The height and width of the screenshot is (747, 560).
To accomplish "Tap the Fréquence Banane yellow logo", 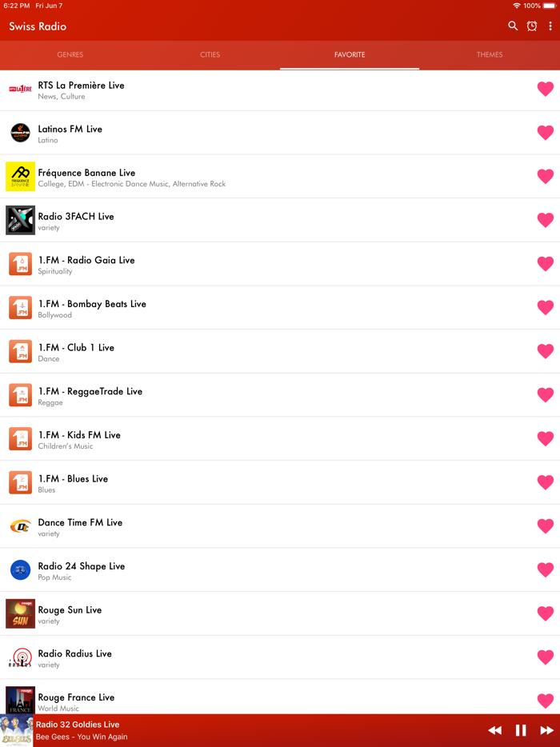I will point(20,176).
